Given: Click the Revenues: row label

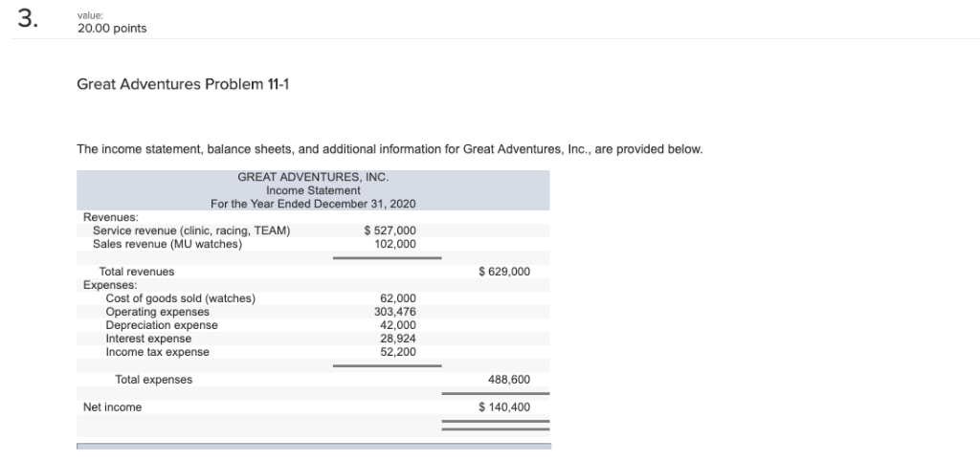Looking at the screenshot, I should (x=111, y=217).
